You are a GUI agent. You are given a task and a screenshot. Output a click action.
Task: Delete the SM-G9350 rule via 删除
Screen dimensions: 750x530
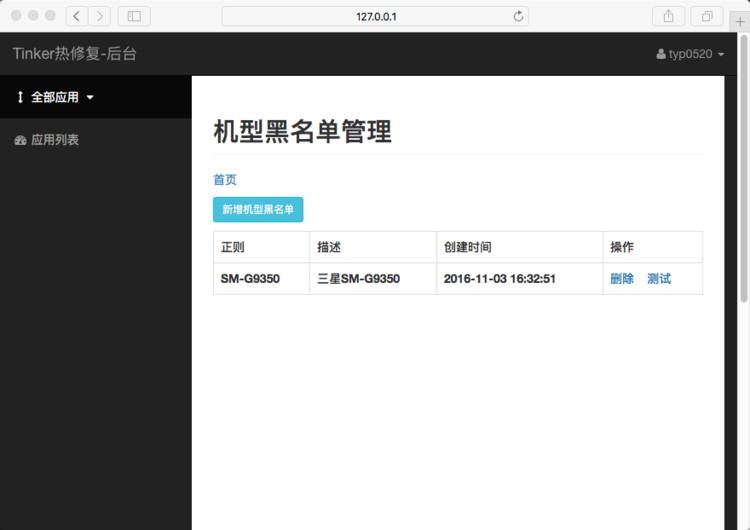coord(622,278)
